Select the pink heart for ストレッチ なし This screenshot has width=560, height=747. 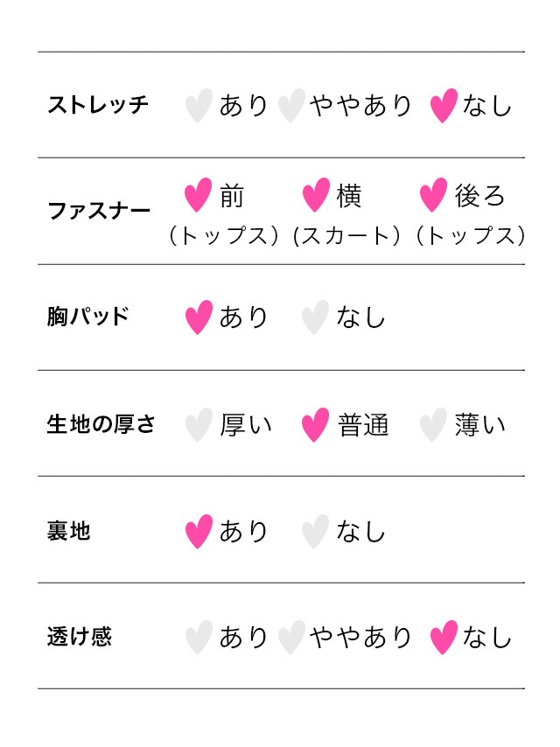tap(444, 106)
